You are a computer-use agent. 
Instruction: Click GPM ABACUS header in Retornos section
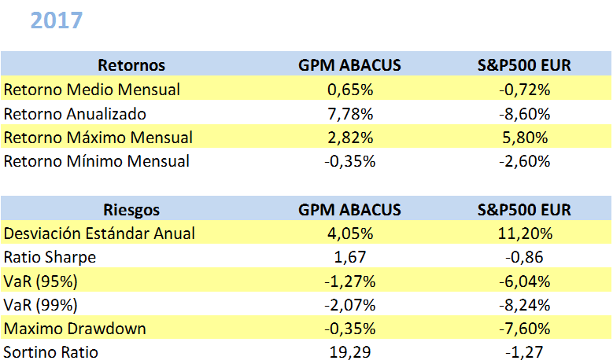pyautogui.click(x=349, y=64)
